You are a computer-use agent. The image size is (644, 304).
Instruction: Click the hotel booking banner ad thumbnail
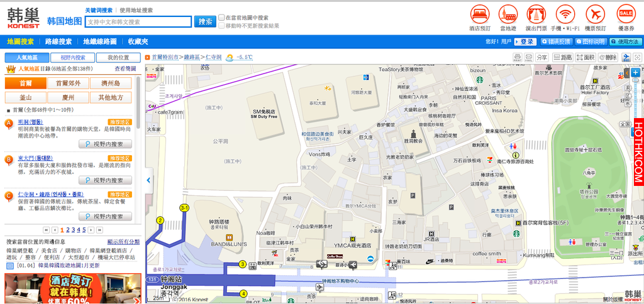(73, 288)
